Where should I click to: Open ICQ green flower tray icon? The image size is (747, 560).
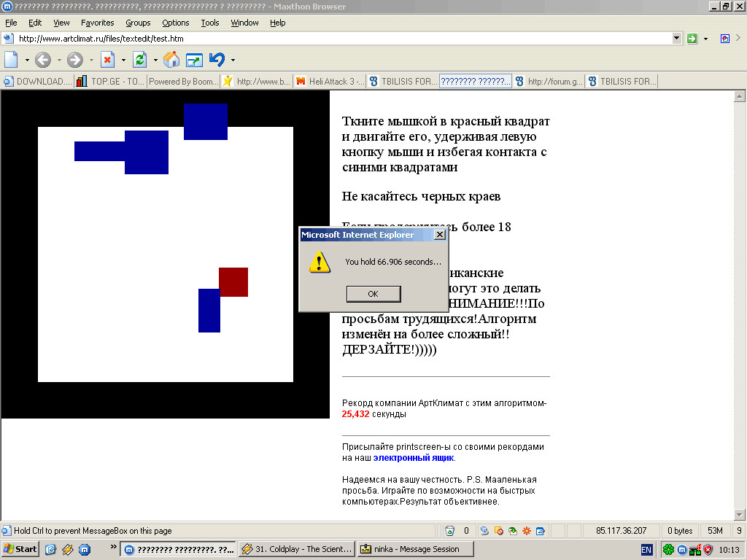pyautogui.click(x=668, y=550)
